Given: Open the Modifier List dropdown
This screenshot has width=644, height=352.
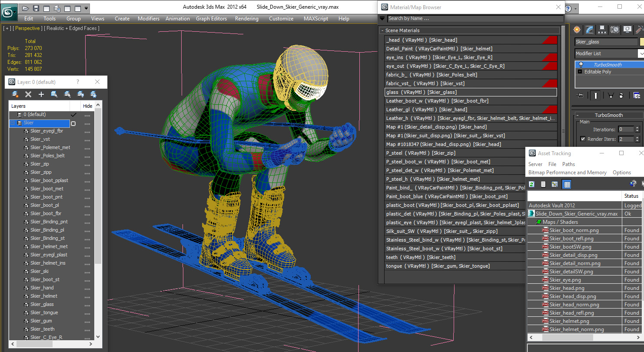Looking at the screenshot, I should 609,53.
